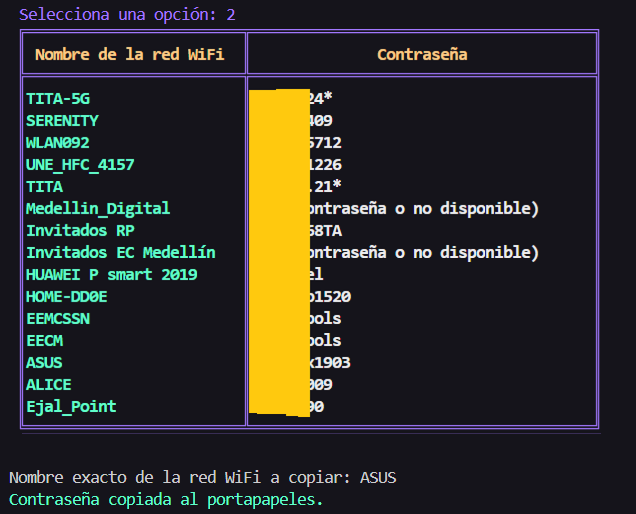Select the HOME-DD0E network name

tap(66, 297)
